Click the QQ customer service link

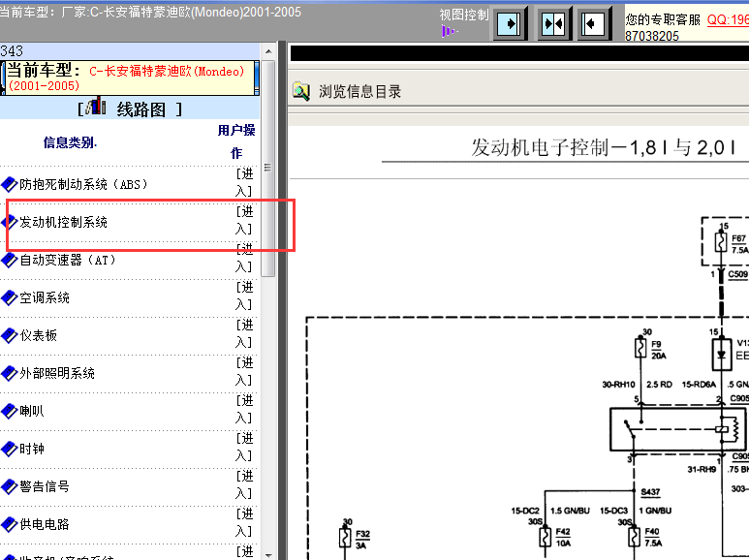[728, 19]
